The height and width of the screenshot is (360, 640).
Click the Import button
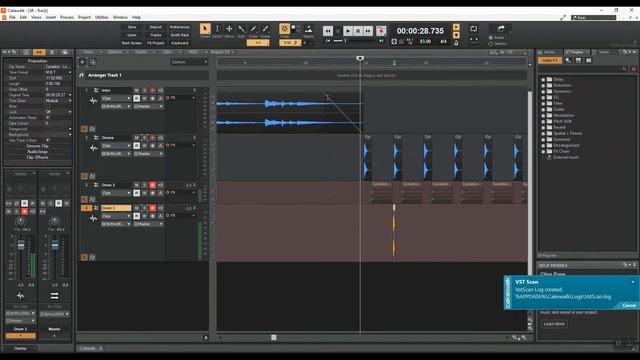[x=156, y=27]
